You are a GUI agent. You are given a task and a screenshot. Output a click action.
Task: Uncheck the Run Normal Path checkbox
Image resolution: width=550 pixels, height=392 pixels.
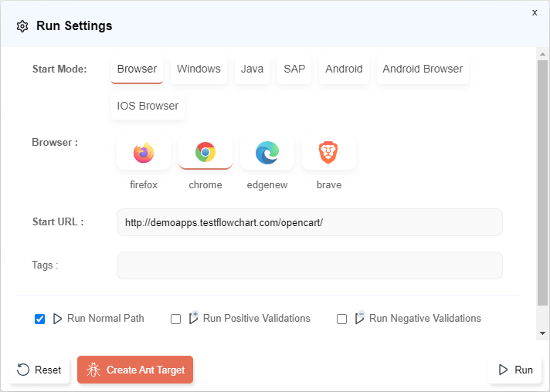tap(40, 319)
